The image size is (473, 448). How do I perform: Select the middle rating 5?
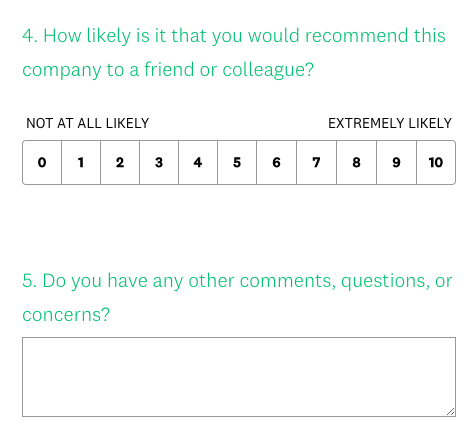tap(237, 162)
